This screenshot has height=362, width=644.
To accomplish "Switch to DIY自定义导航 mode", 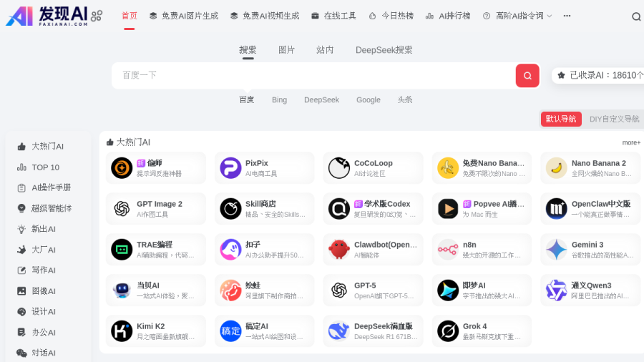I will point(615,119).
